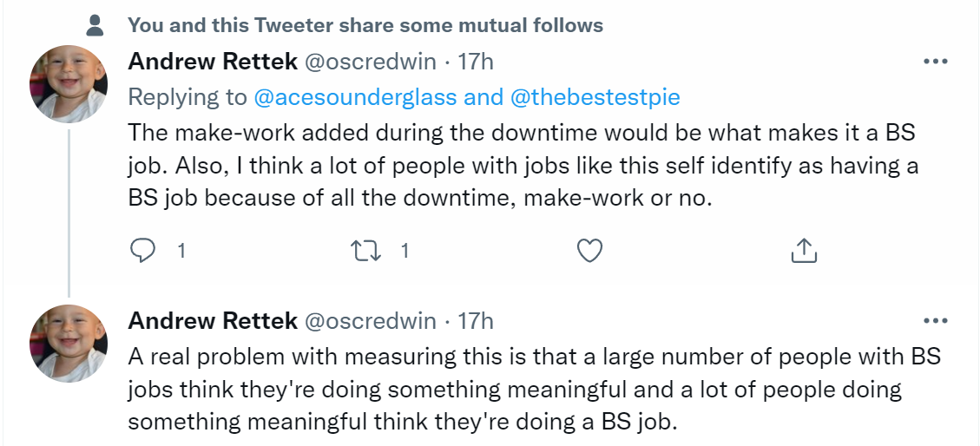The width and height of the screenshot is (980, 446).
Task: Open the three-dot menu on first tweet
Action: 935,62
